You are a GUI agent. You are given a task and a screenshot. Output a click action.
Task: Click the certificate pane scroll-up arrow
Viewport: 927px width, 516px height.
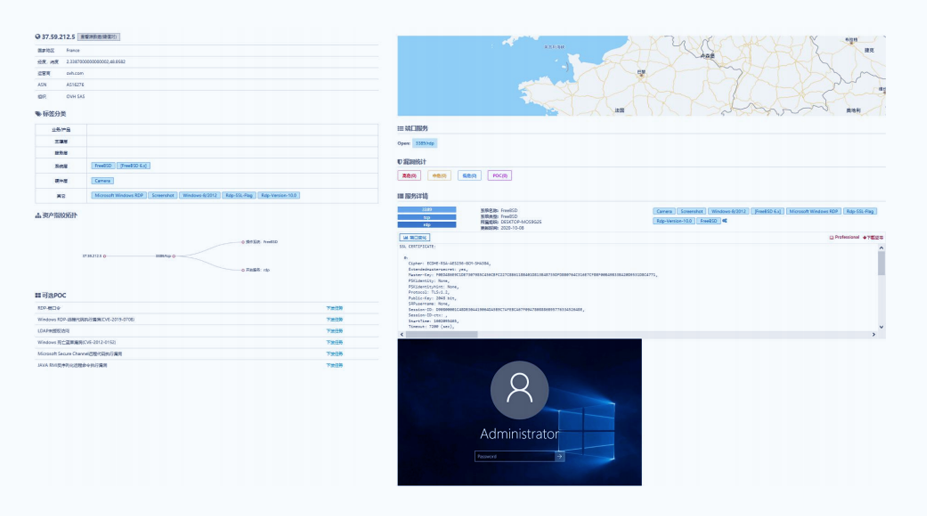point(881,248)
